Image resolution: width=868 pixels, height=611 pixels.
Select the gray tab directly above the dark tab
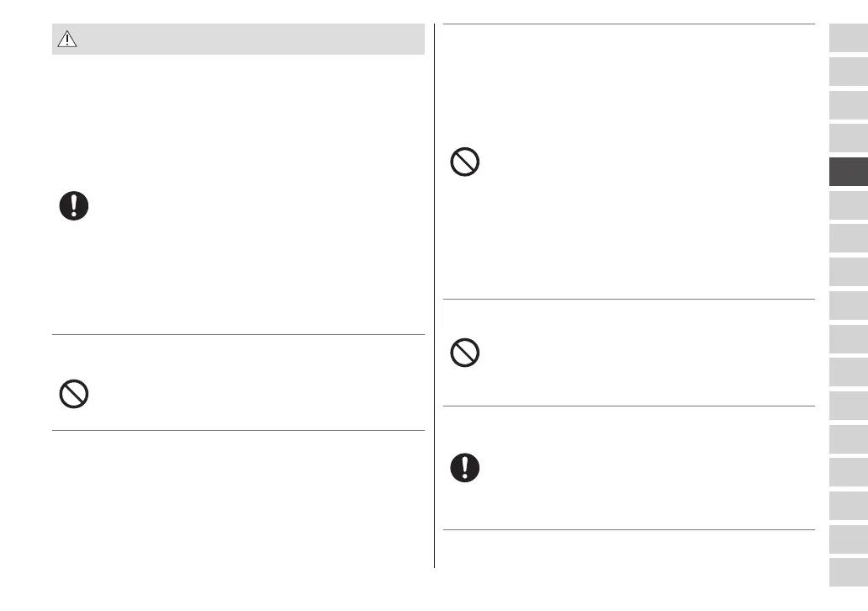[x=848, y=138]
